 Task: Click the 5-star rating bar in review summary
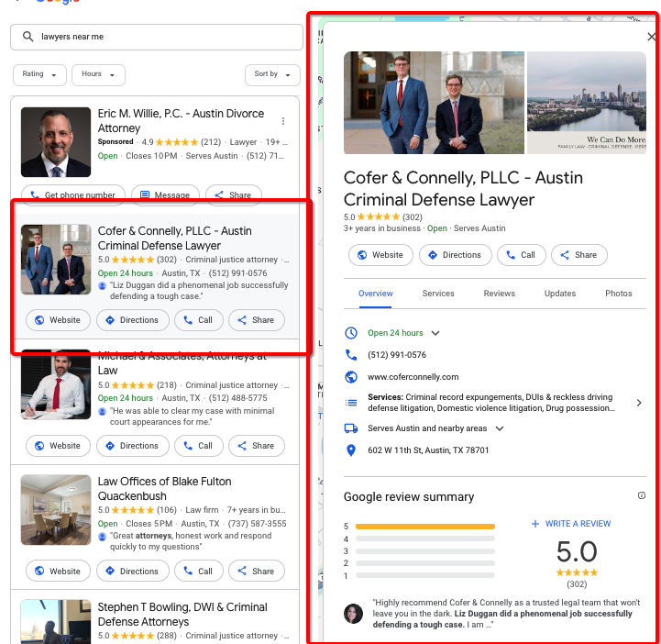click(x=424, y=527)
